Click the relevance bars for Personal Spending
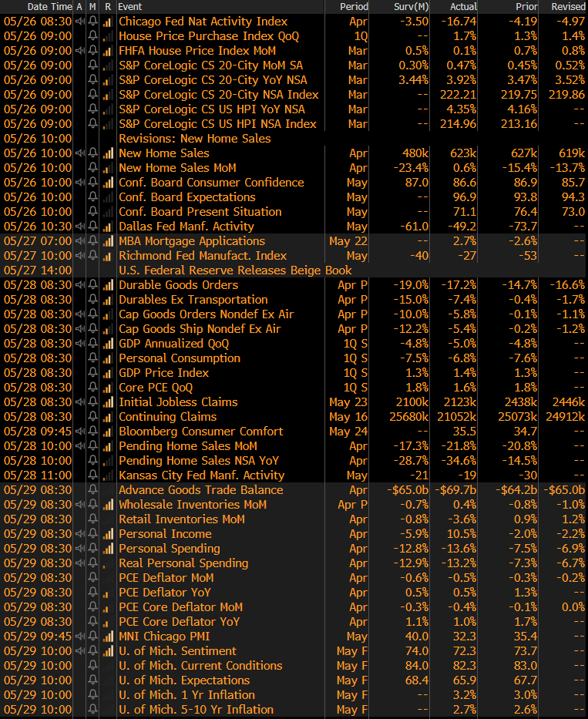 [108, 549]
